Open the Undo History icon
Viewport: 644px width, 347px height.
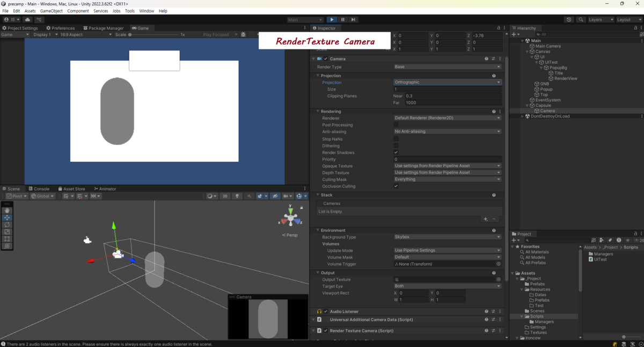point(569,20)
